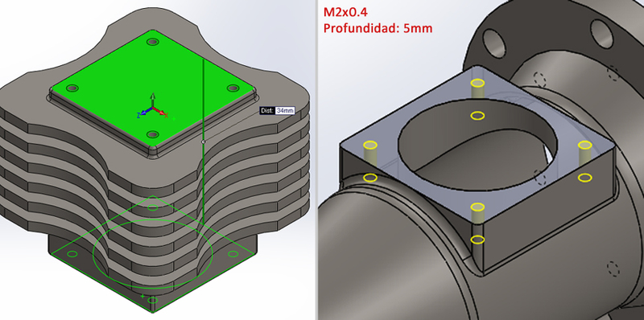Select the yellow threaded hole at the pad's rear corner

point(477,84)
